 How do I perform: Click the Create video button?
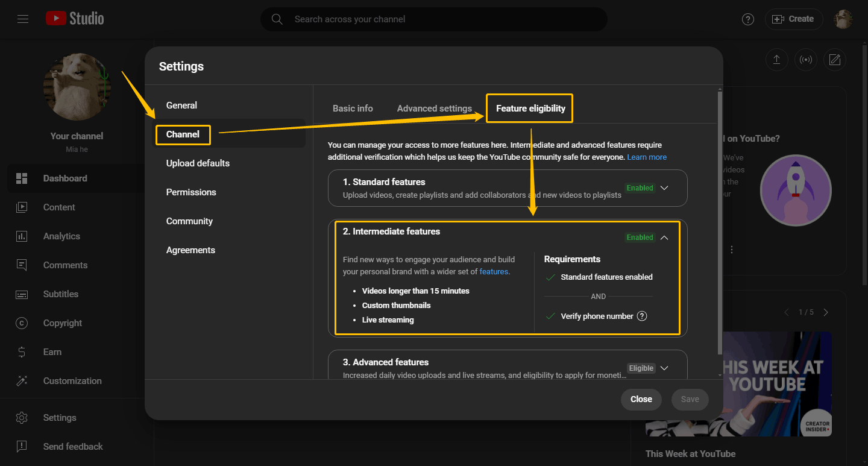click(794, 19)
